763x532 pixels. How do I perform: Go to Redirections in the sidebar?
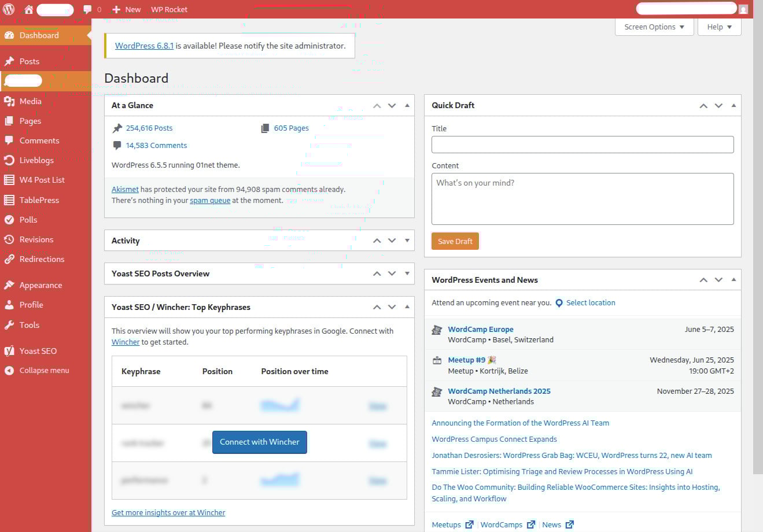pos(42,259)
